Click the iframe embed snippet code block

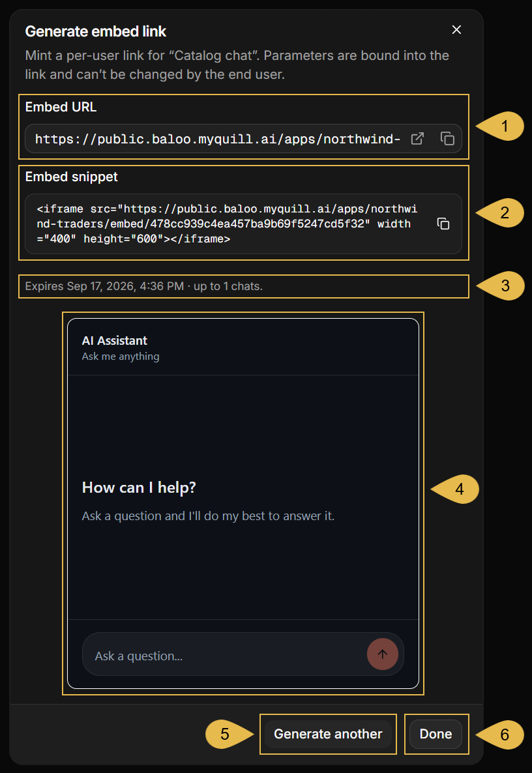244,224
